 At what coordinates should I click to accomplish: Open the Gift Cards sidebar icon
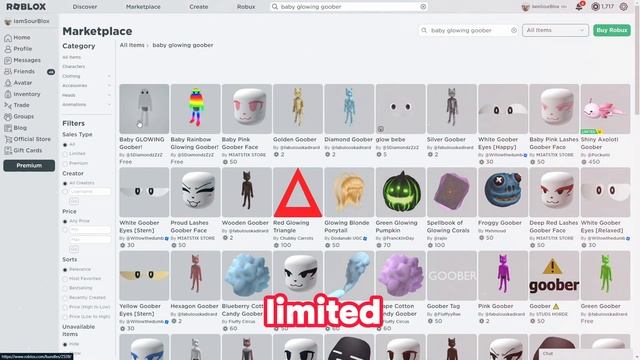[8, 151]
